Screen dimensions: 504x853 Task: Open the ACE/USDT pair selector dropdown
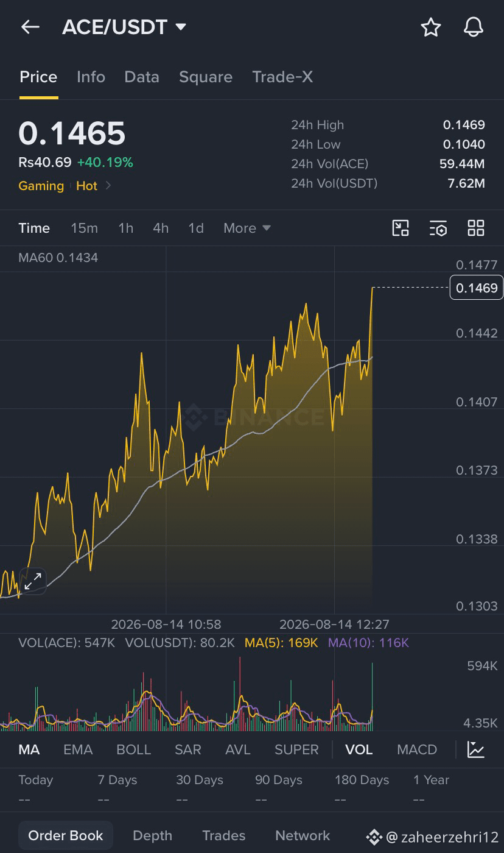click(124, 27)
